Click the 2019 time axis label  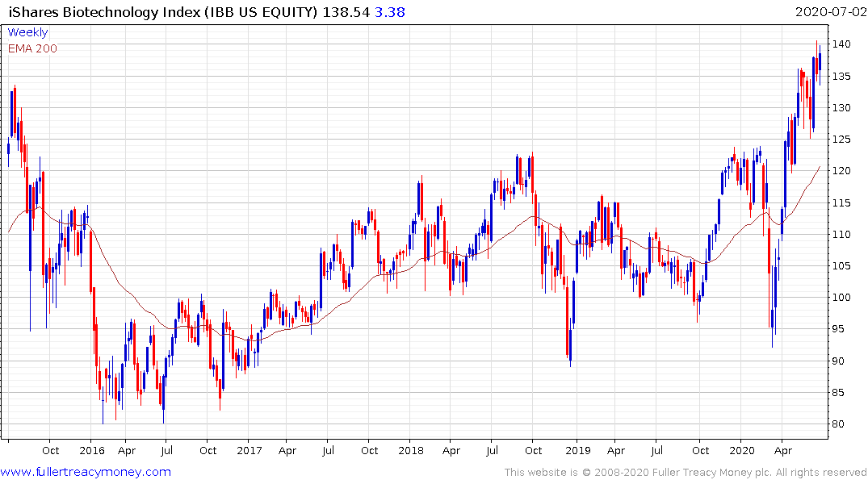pyautogui.click(x=578, y=450)
